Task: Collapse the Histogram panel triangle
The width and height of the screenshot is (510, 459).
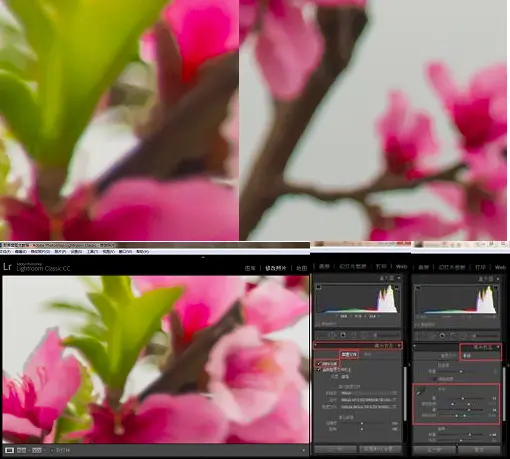Action: tap(399, 278)
